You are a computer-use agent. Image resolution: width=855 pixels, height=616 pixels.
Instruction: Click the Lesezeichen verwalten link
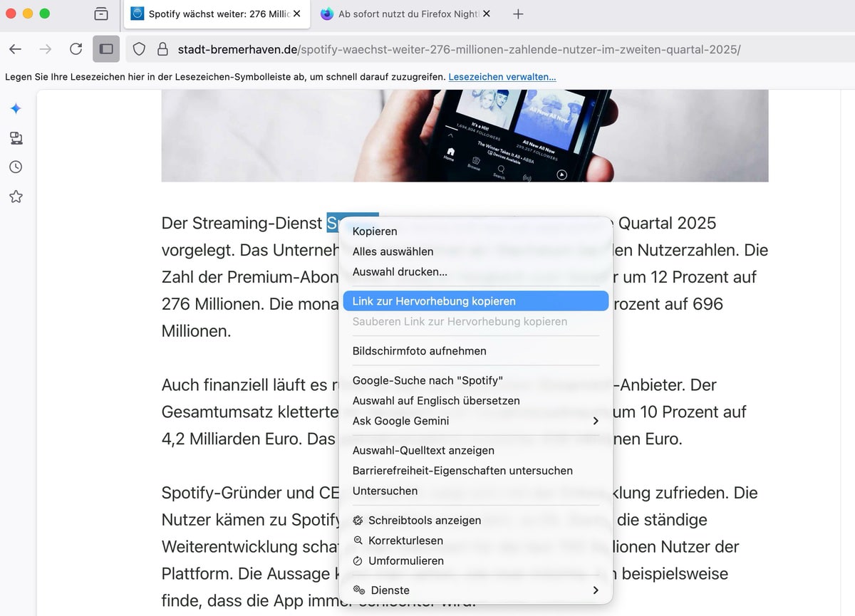(x=502, y=77)
